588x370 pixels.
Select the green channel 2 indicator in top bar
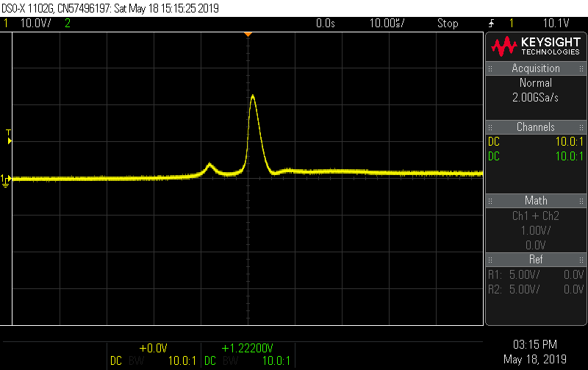(68, 24)
